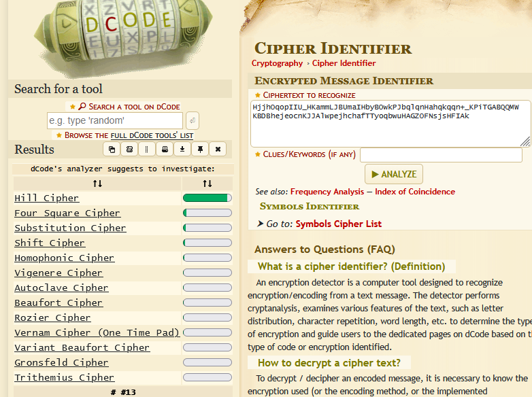Clear results with the X icon

218,149
